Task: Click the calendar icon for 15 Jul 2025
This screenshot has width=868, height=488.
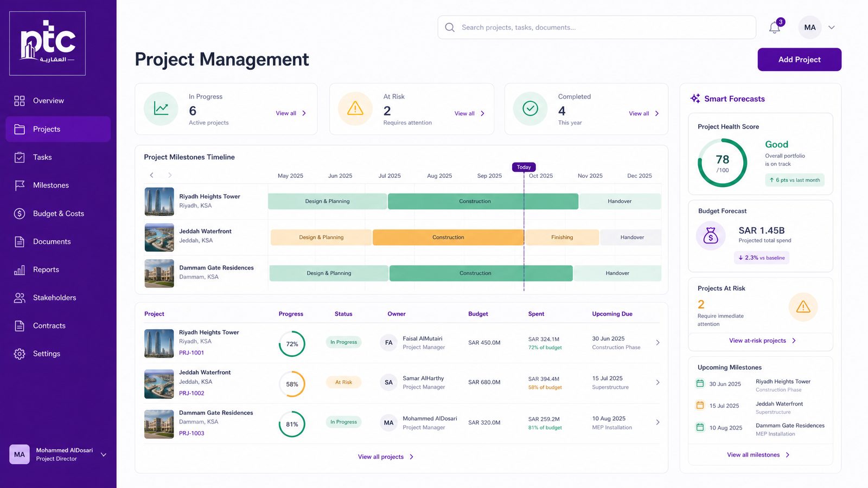Action: (700, 405)
